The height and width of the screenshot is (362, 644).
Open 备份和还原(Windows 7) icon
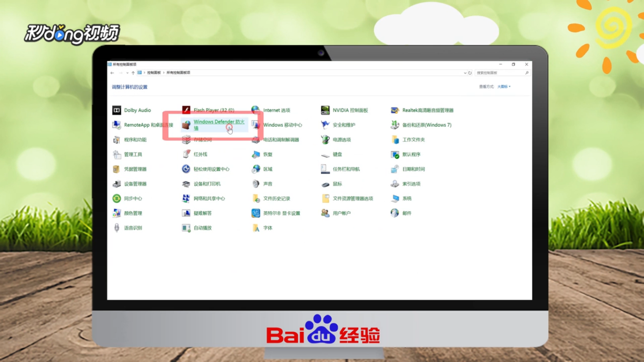coord(395,125)
